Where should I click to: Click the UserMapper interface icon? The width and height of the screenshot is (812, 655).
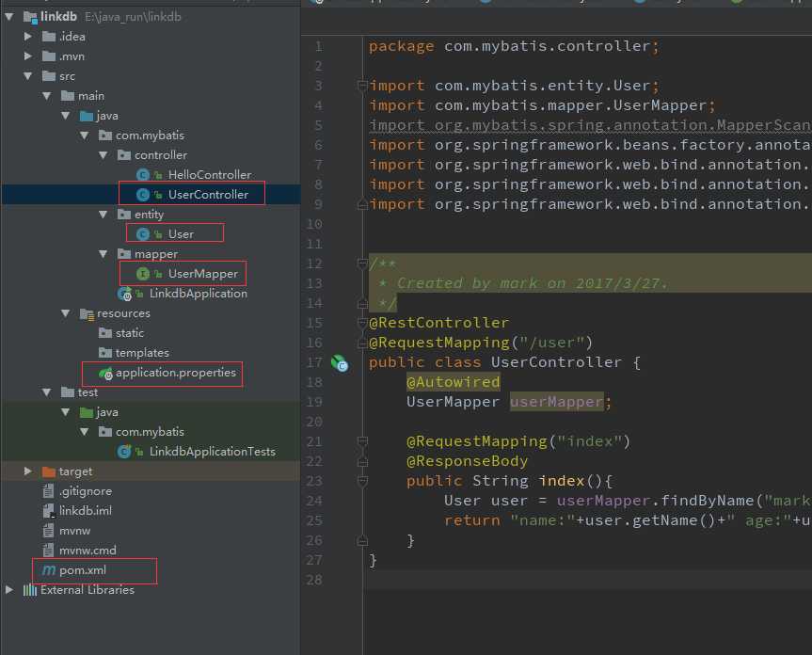coord(143,274)
